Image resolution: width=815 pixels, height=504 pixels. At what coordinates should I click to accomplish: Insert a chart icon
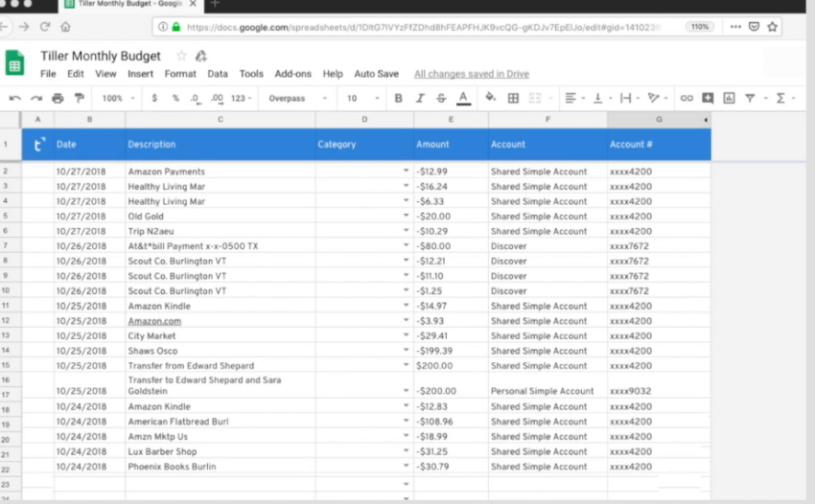click(729, 98)
